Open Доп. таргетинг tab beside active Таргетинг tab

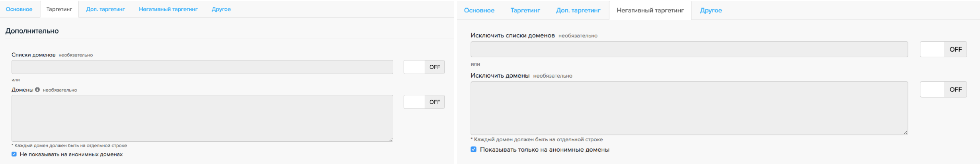point(105,9)
